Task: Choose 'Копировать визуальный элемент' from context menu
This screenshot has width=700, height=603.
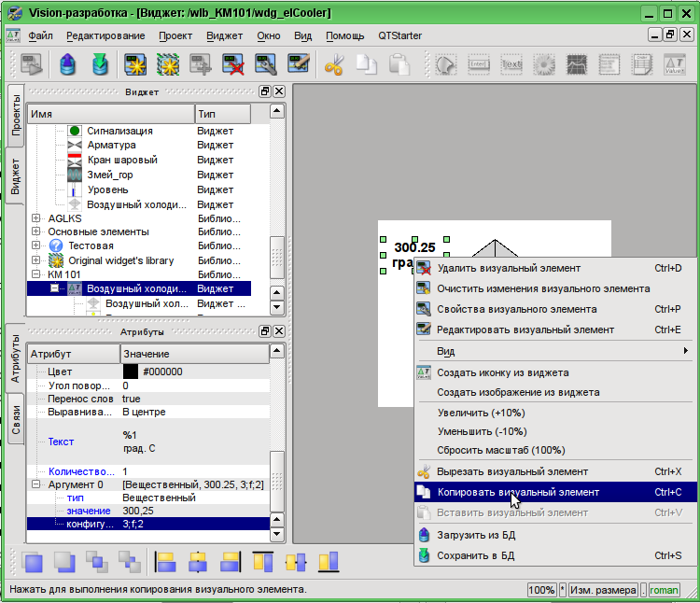Action: click(518, 492)
